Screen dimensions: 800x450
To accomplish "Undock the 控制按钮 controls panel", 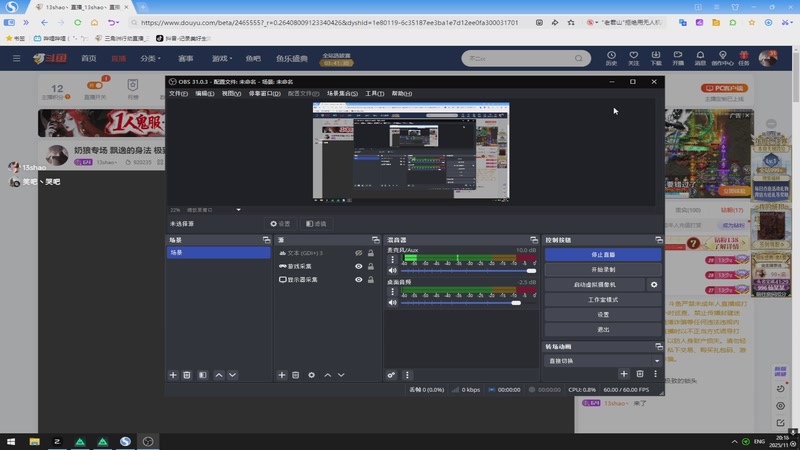I will click(x=659, y=240).
